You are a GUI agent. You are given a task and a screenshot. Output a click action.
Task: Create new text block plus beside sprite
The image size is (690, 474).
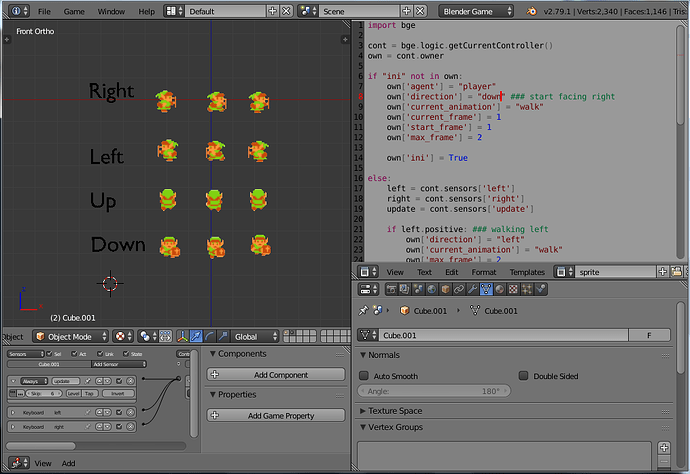(x=662, y=272)
